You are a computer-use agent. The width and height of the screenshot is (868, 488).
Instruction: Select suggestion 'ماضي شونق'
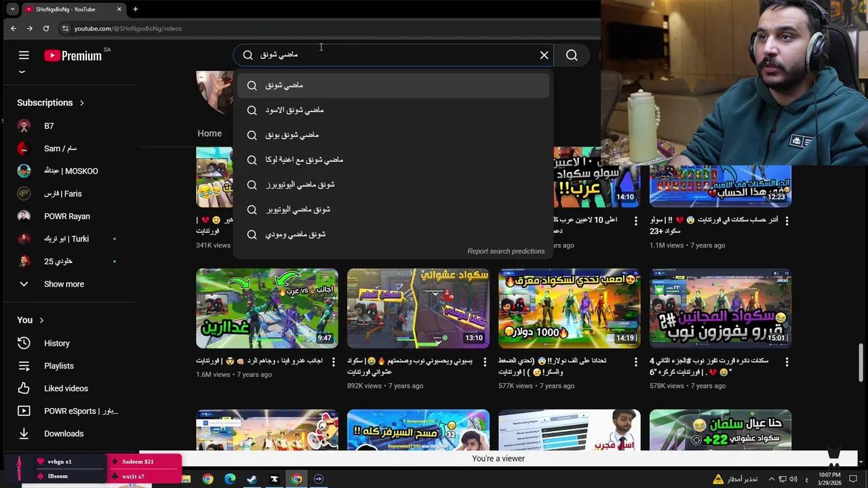[x=393, y=85]
